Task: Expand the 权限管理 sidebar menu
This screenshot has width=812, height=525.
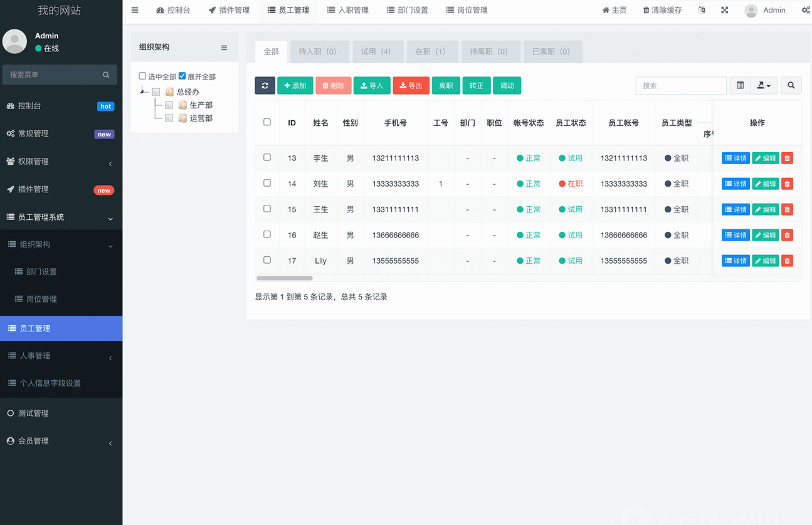Action: [61, 162]
